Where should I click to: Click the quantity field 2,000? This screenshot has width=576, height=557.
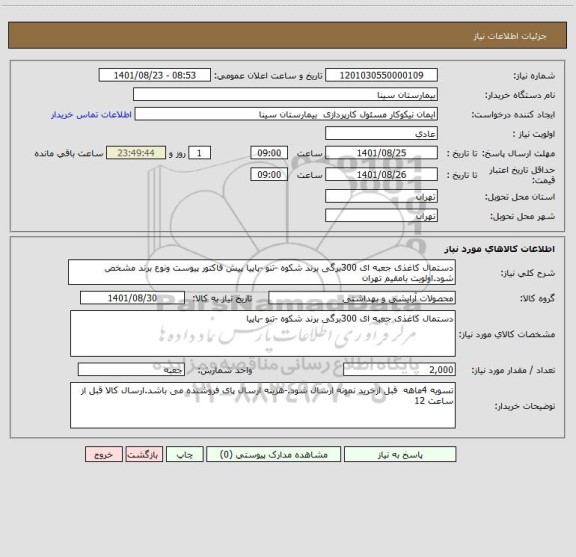[x=399, y=370]
